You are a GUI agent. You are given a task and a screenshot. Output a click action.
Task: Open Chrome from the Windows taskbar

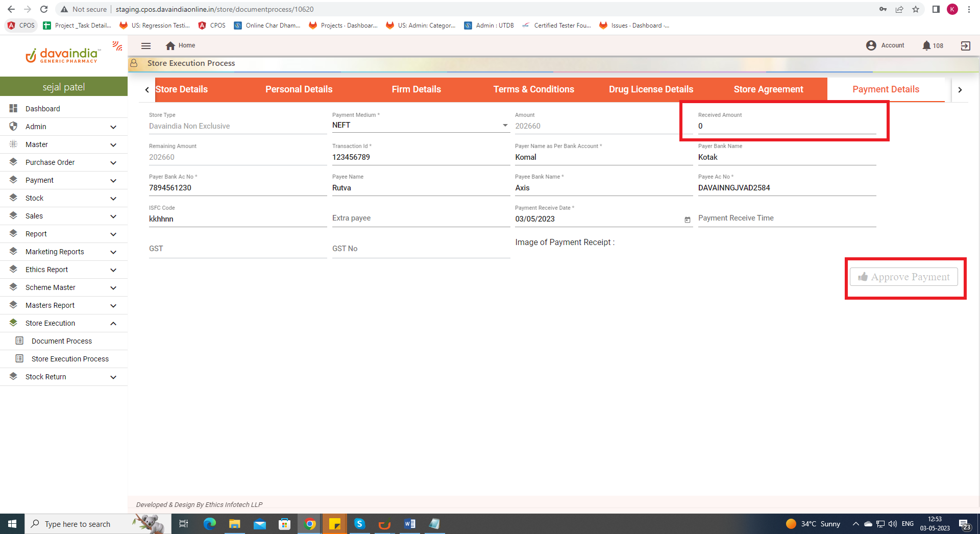click(310, 524)
